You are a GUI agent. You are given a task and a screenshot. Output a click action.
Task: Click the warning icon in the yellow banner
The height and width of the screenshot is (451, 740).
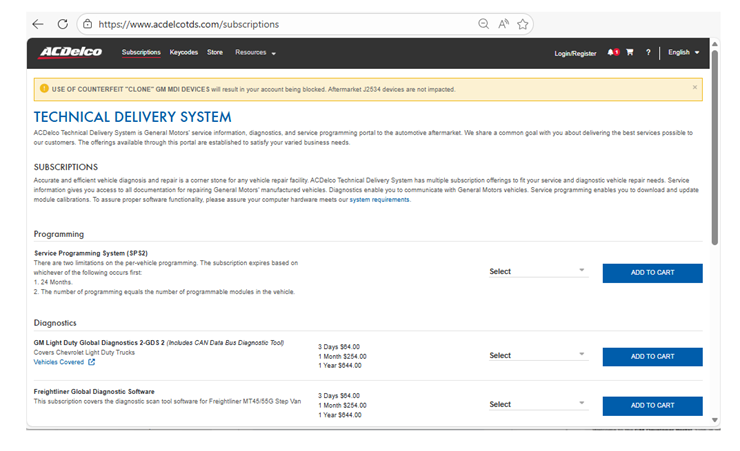point(44,89)
